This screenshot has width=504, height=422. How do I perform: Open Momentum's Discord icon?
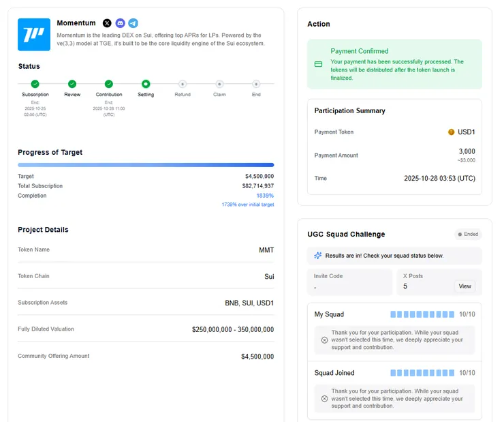121,23
